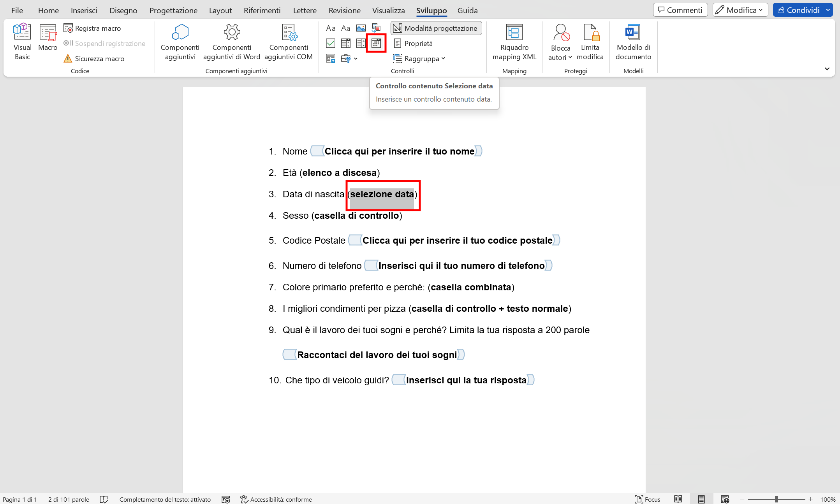The width and height of the screenshot is (840, 504).
Task: Collapse the ribbon with the chevron
Action: 827,69
